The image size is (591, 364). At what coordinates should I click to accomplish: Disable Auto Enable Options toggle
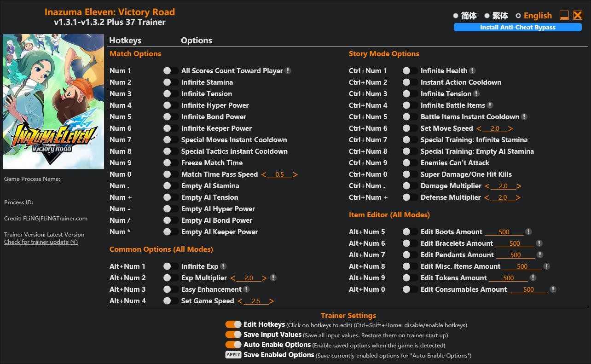[x=233, y=345]
